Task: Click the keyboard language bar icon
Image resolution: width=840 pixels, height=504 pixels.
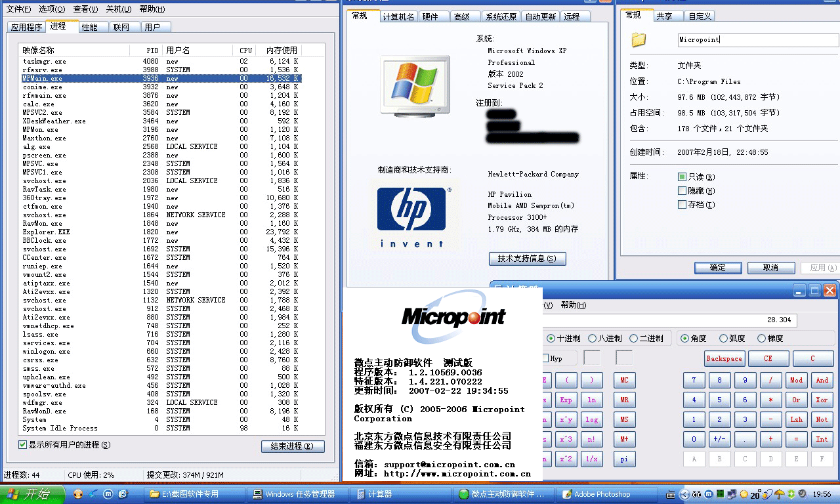Action: click(670, 494)
